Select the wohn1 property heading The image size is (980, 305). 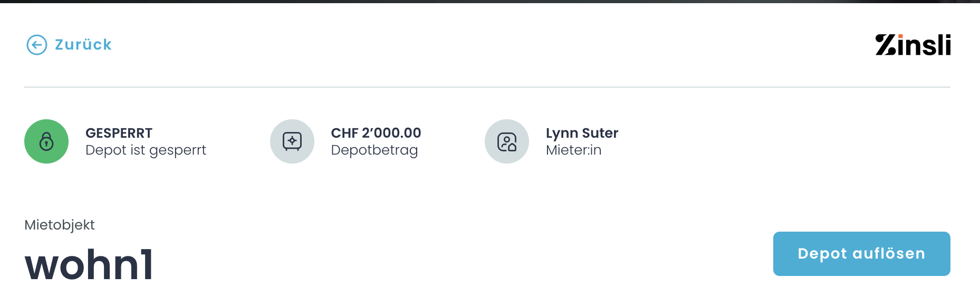[x=89, y=264]
